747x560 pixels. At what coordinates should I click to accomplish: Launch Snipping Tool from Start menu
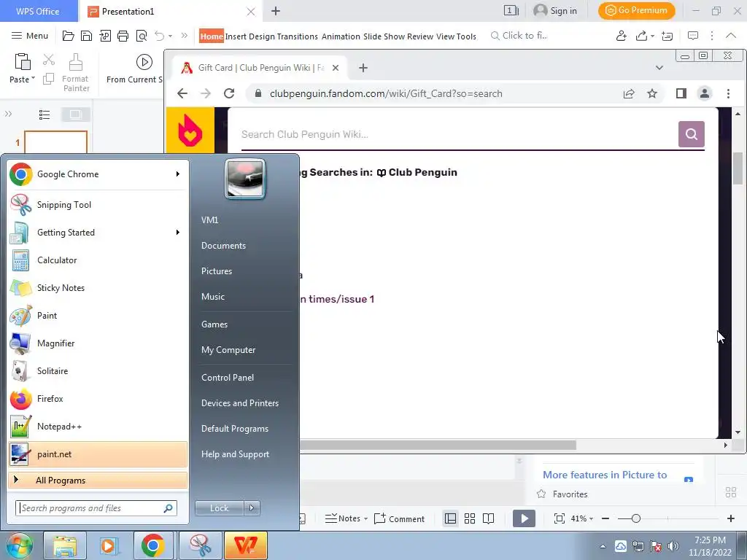click(98, 205)
